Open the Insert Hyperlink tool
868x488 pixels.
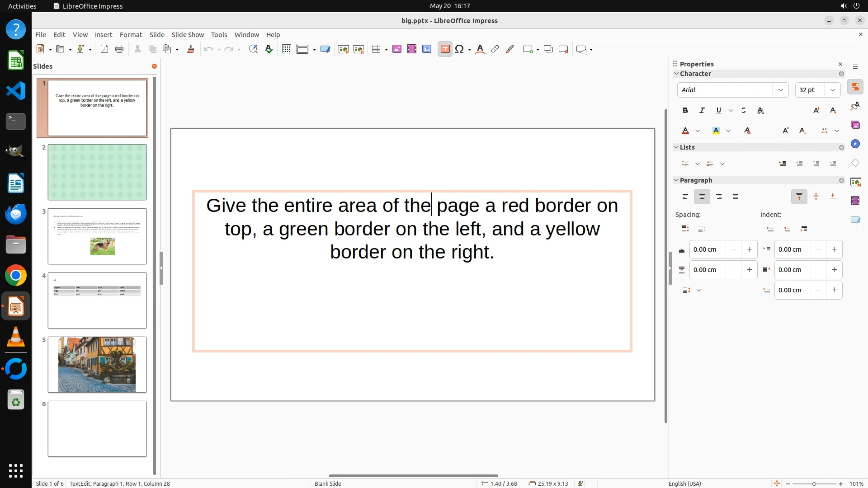tap(495, 49)
